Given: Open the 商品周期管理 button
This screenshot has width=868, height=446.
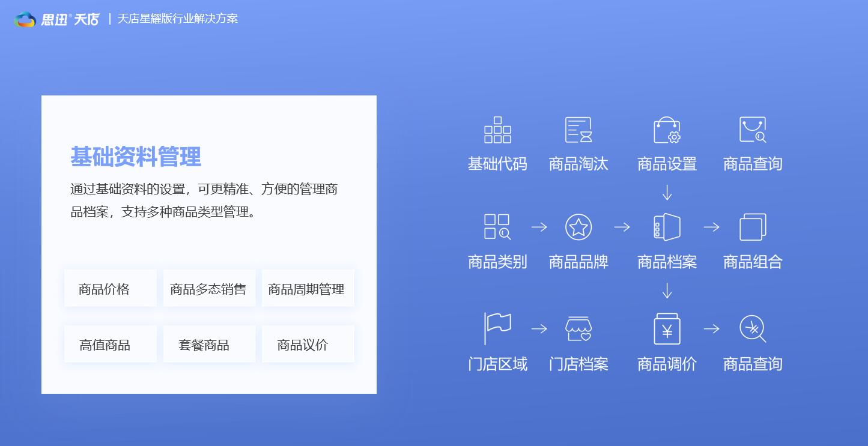Looking at the screenshot, I should click(x=308, y=289).
